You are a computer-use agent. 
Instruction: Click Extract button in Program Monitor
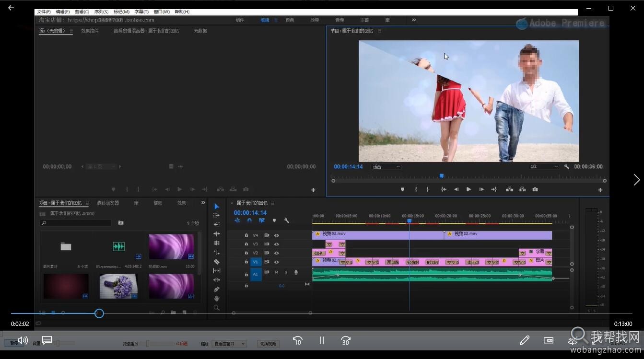coord(522,189)
